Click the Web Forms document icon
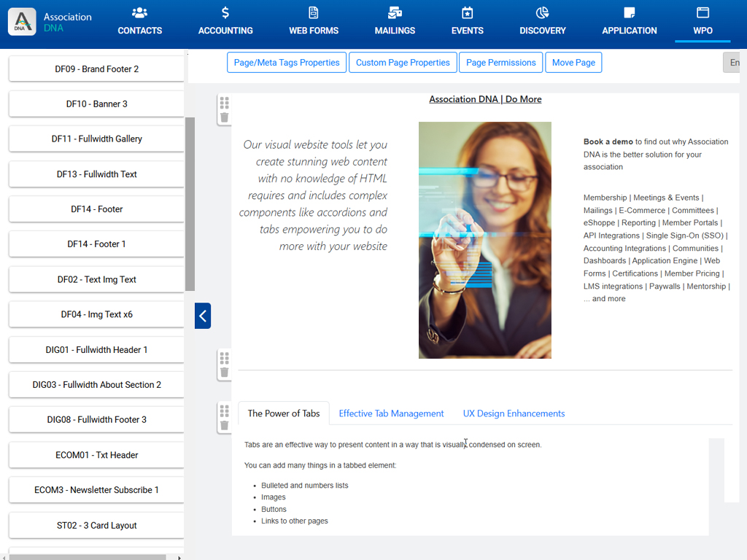The image size is (747, 560). [x=314, y=12]
